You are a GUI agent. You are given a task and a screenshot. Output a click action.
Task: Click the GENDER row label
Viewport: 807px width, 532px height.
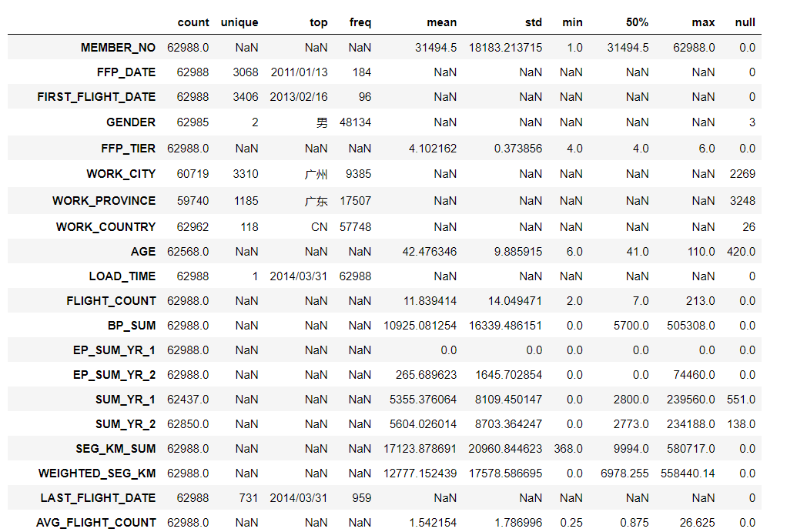click(131, 122)
